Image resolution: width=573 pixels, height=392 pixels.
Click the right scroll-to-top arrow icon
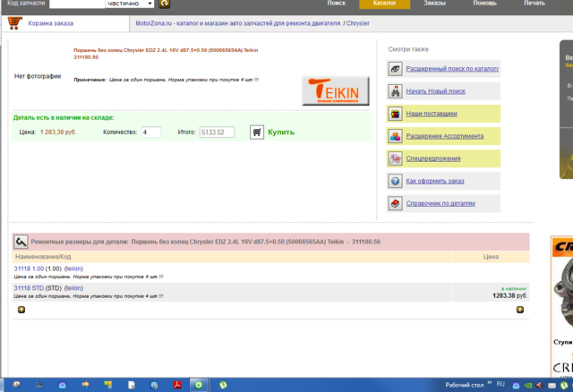[520, 310]
